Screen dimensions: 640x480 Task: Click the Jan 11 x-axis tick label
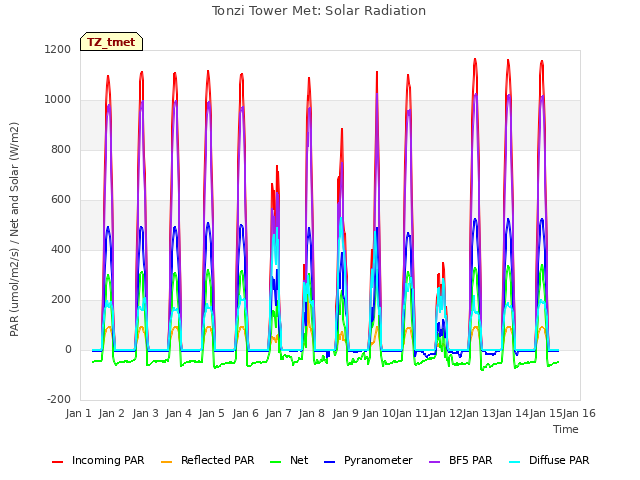coord(412,413)
